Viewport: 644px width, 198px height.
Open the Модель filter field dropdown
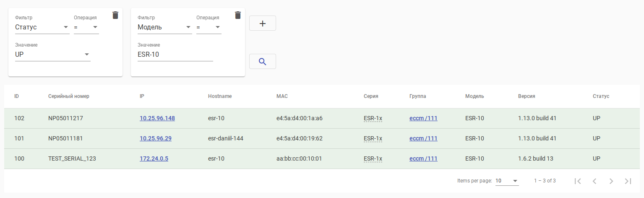tap(164, 27)
